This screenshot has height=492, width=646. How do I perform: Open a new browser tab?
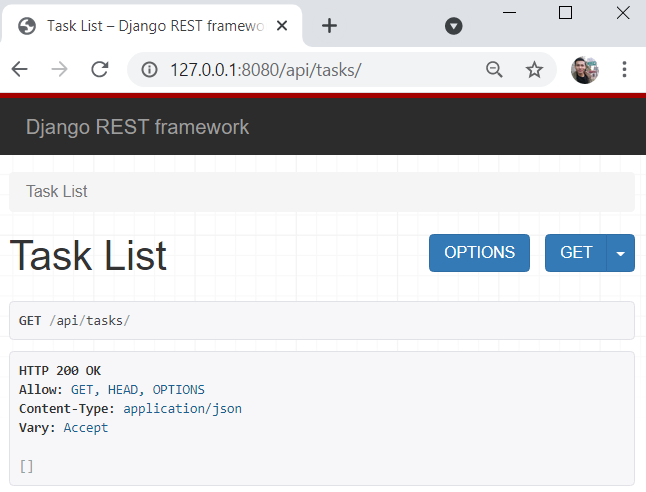coord(329,26)
